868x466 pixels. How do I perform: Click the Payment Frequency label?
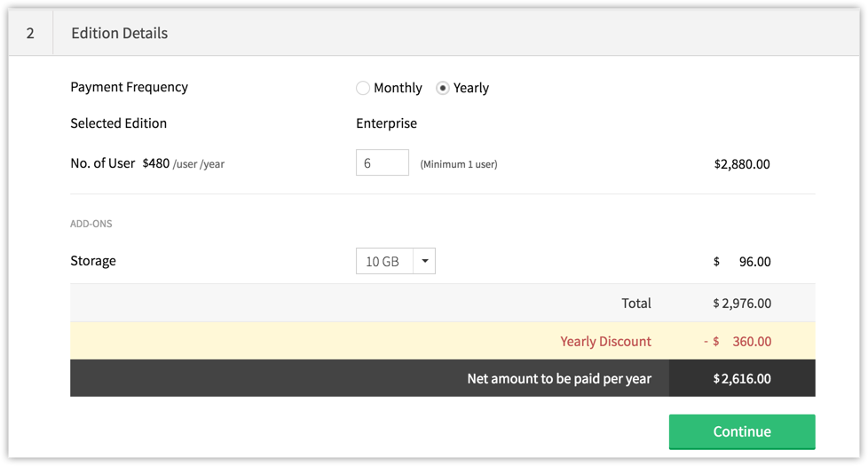[x=129, y=87]
